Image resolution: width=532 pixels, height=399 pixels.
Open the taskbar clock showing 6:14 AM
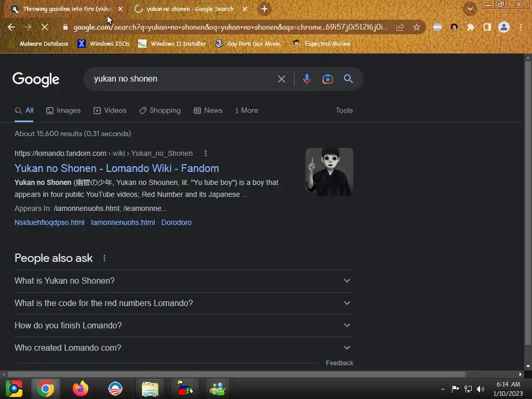(508, 389)
